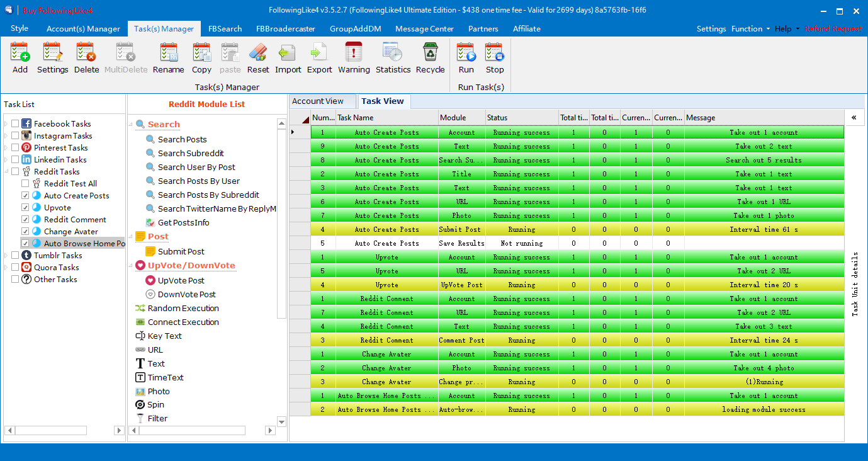This screenshot has width=868, height=461.
Task: Click the Status column header
Action: 521,118
